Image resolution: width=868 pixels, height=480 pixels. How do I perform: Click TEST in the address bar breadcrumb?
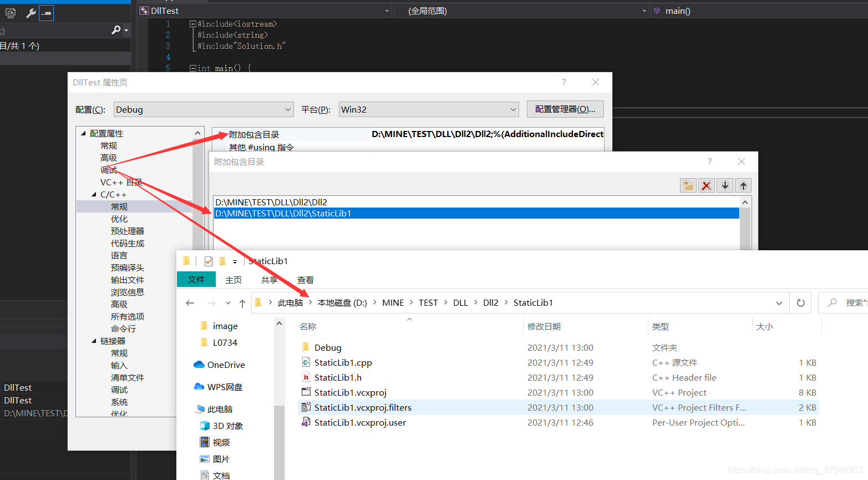tap(428, 303)
